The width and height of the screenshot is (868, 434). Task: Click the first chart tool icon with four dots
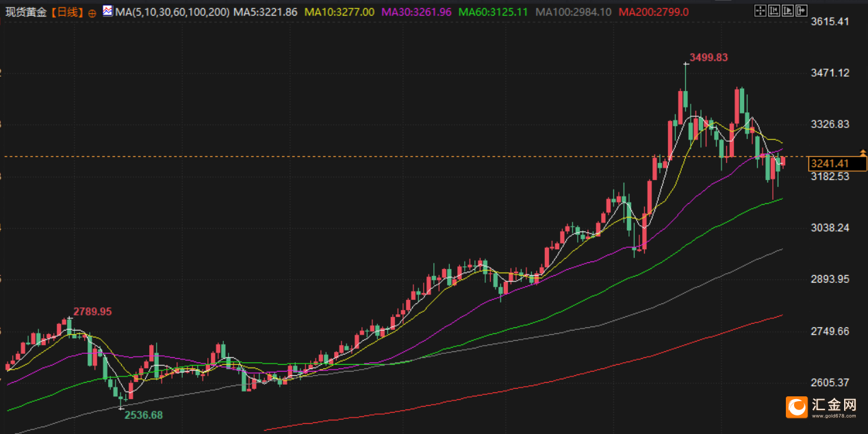pyautogui.click(x=760, y=10)
